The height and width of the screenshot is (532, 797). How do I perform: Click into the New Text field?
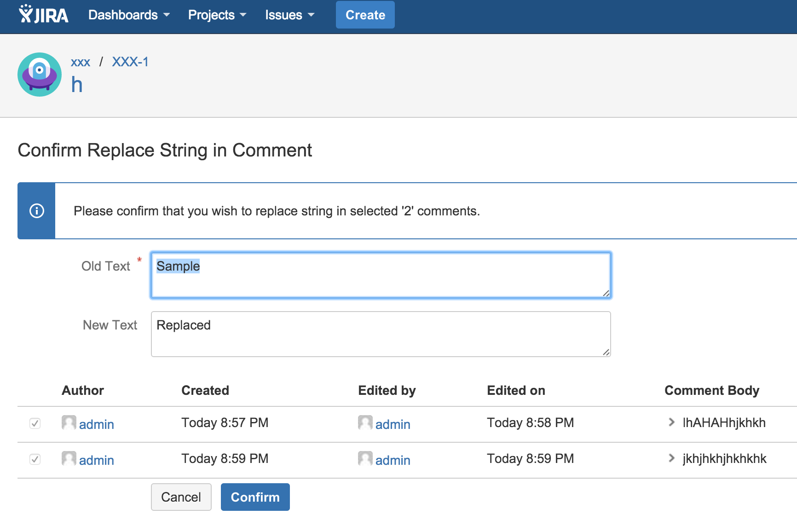click(x=381, y=334)
